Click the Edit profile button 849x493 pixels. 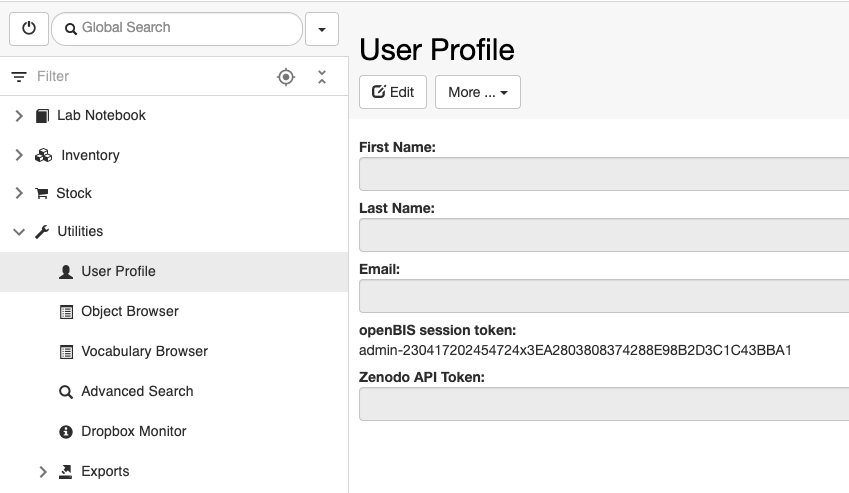tap(393, 92)
